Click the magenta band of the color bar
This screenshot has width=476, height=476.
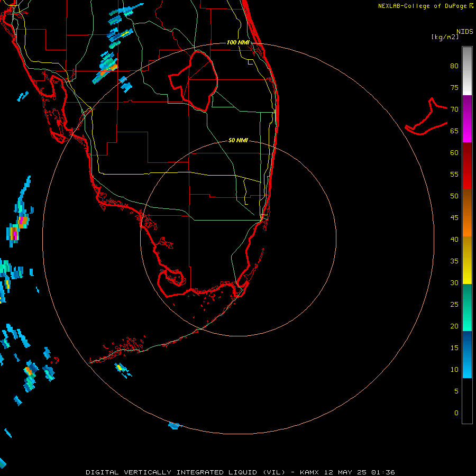pyautogui.click(x=467, y=119)
